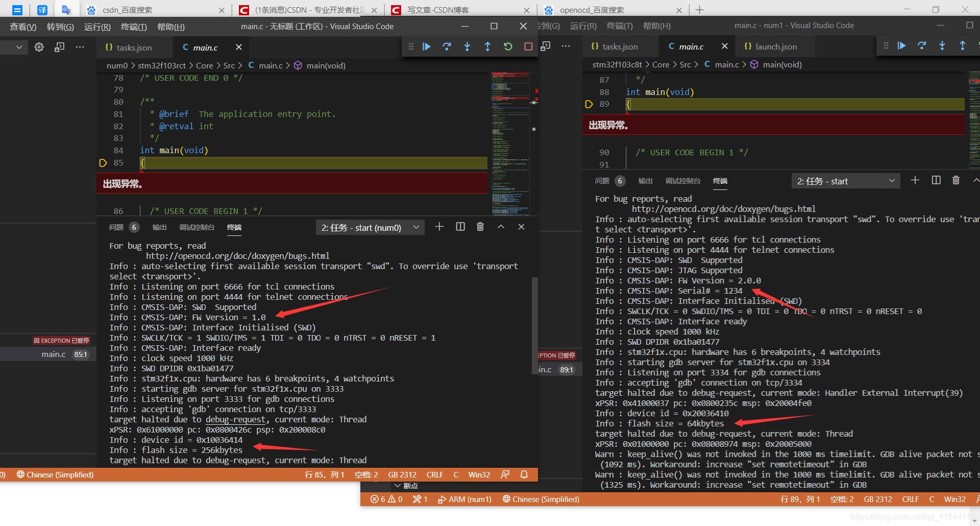Open the openocd bugs.html link

click(x=238, y=256)
